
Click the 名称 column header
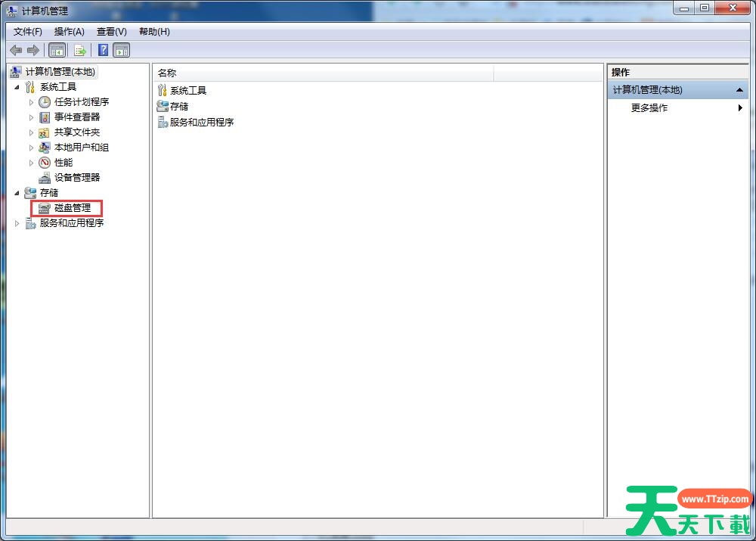[x=324, y=73]
